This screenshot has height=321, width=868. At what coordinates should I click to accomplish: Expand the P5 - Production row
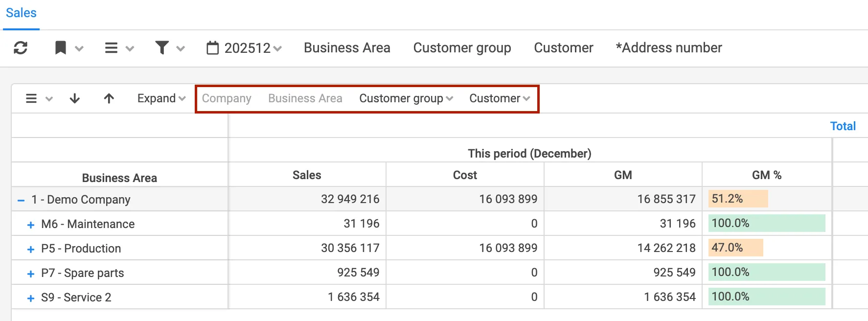(x=31, y=249)
